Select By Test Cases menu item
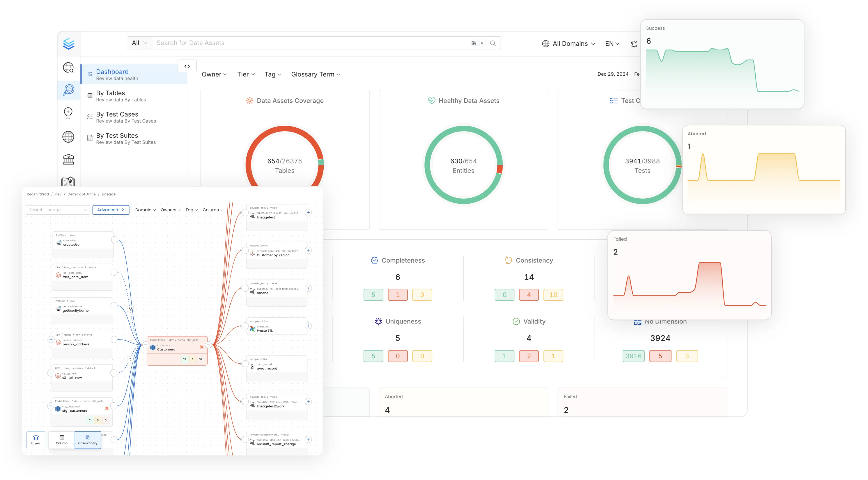Screen dimensions: 868x480 (x=117, y=117)
